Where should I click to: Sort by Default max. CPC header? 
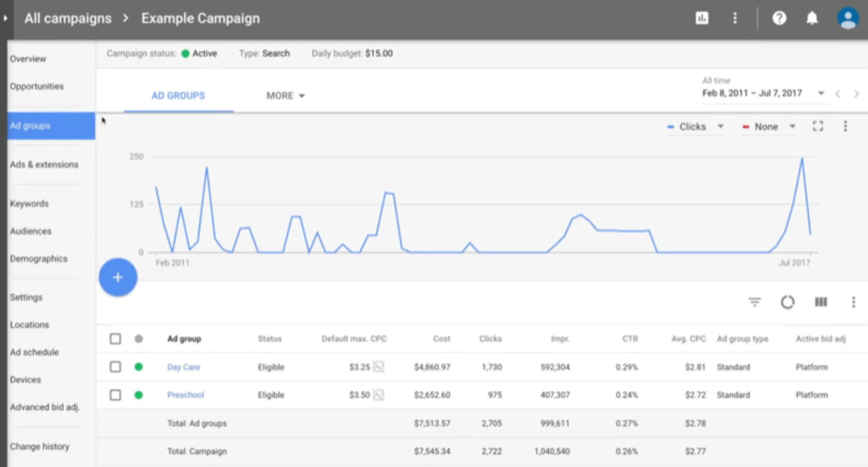pos(354,339)
